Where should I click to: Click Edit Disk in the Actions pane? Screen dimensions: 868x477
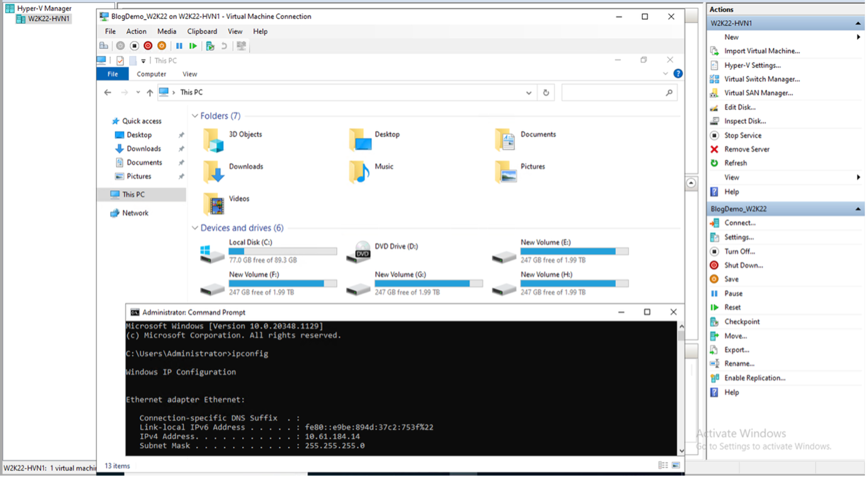tap(740, 107)
